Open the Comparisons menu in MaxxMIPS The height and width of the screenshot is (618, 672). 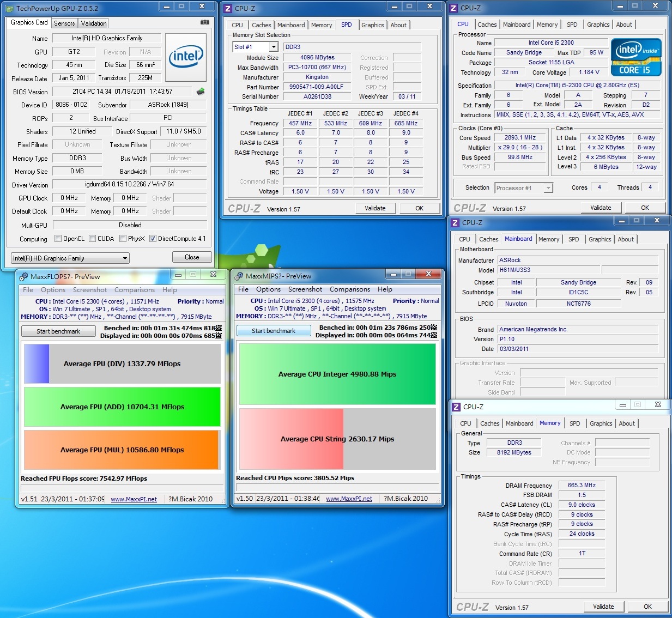(x=350, y=289)
